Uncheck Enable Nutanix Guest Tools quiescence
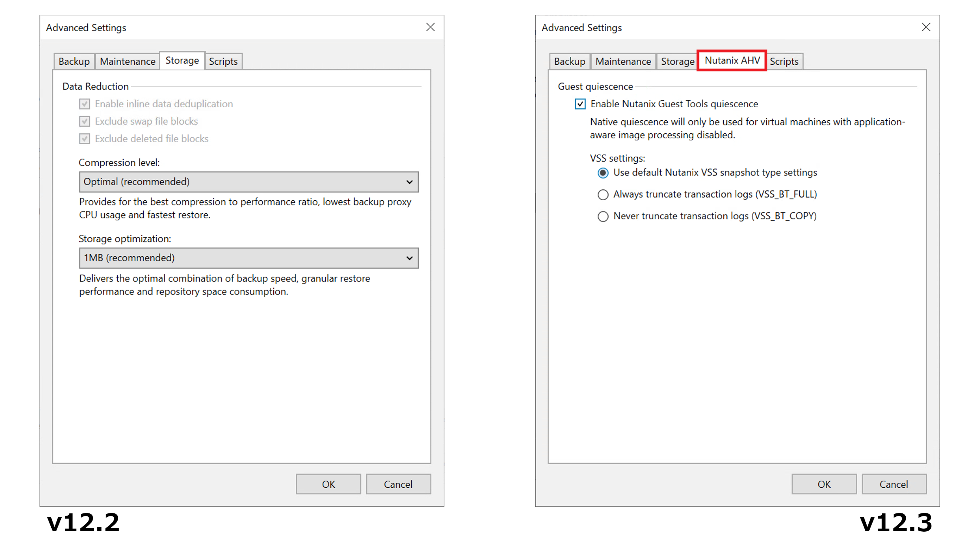This screenshot has width=980, height=549. click(580, 104)
